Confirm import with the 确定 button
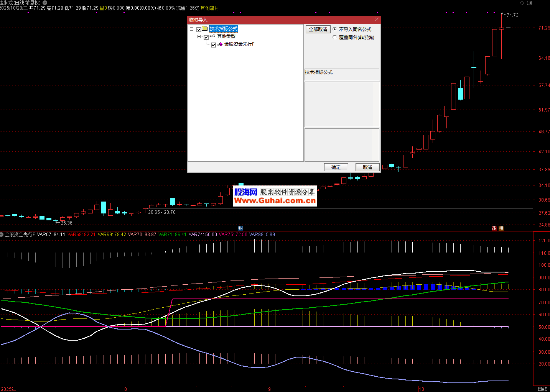550x392 pixels. coord(336,167)
